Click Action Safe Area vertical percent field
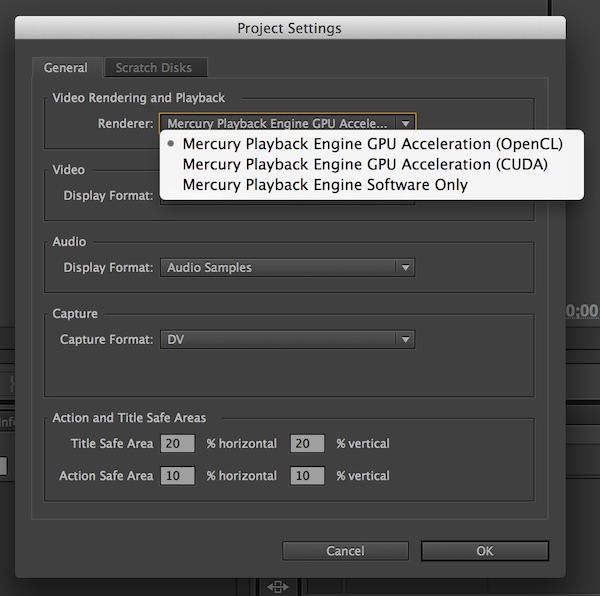 307,475
